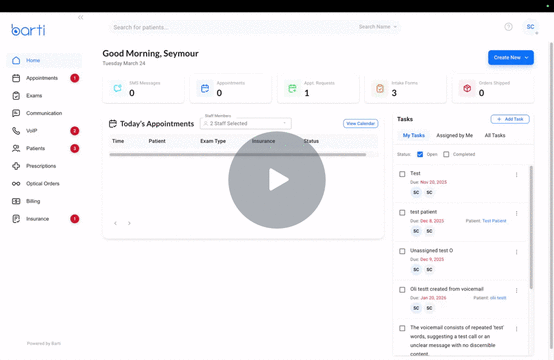The height and width of the screenshot is (360, 554).
Task: Open the Test Patient link
Action: click(x=494, y=221)
